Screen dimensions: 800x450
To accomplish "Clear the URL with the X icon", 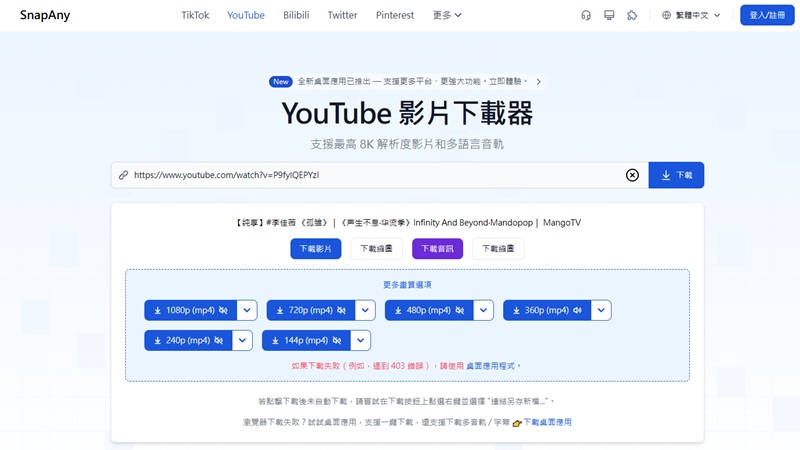I will 632,175.
